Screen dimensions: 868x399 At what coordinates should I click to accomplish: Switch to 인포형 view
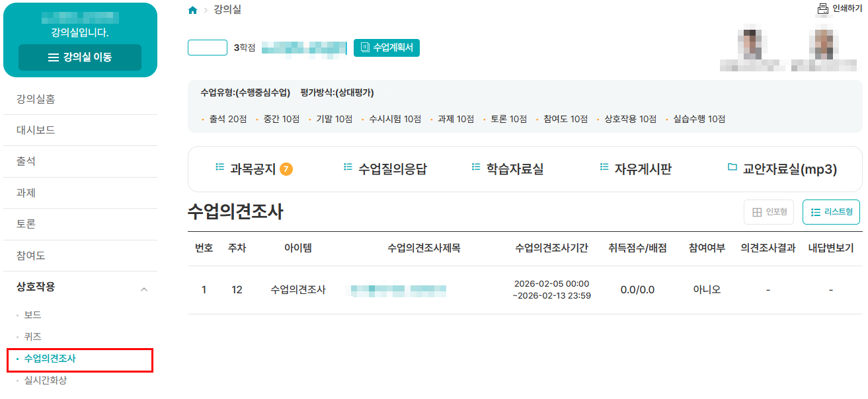[x=769, y=212]
